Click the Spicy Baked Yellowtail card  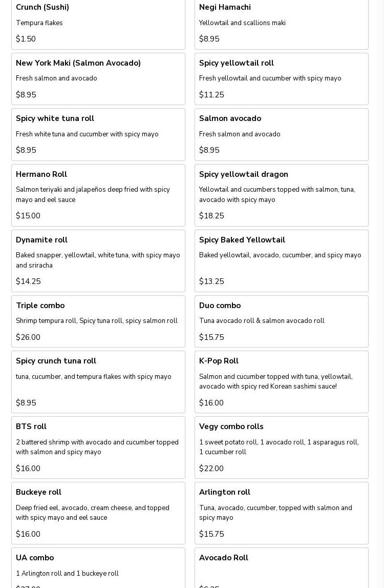click(x=281, y=260)
